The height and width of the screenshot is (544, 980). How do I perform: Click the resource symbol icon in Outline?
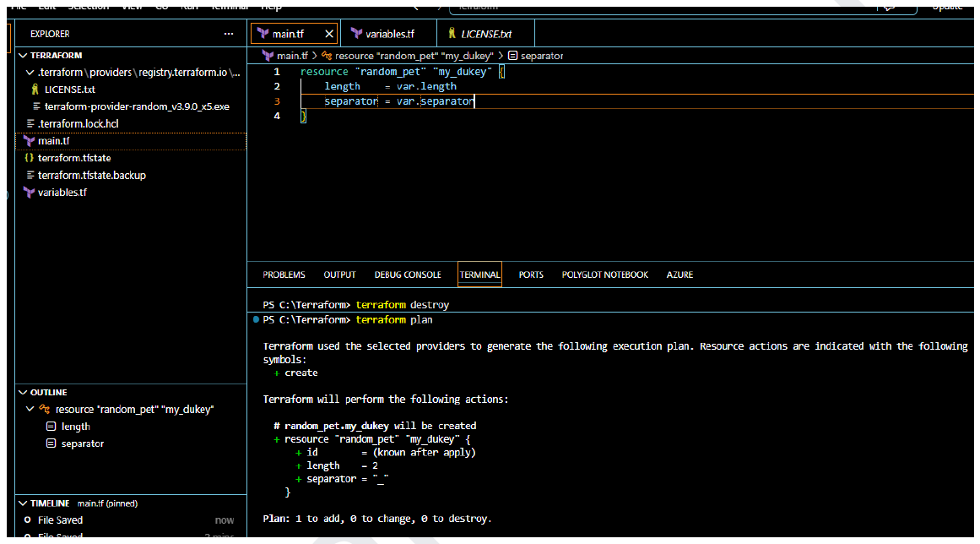45,409
